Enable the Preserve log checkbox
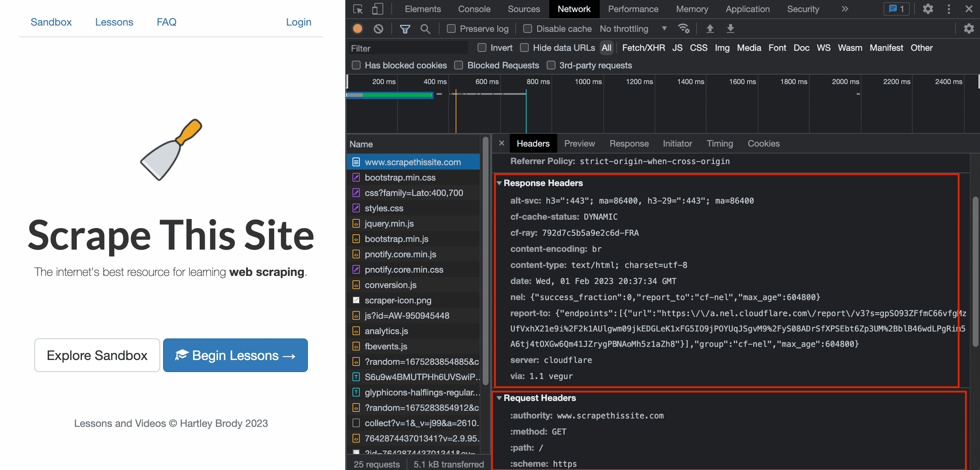This screenshot has width=980, height=470. tap(451, 29)
